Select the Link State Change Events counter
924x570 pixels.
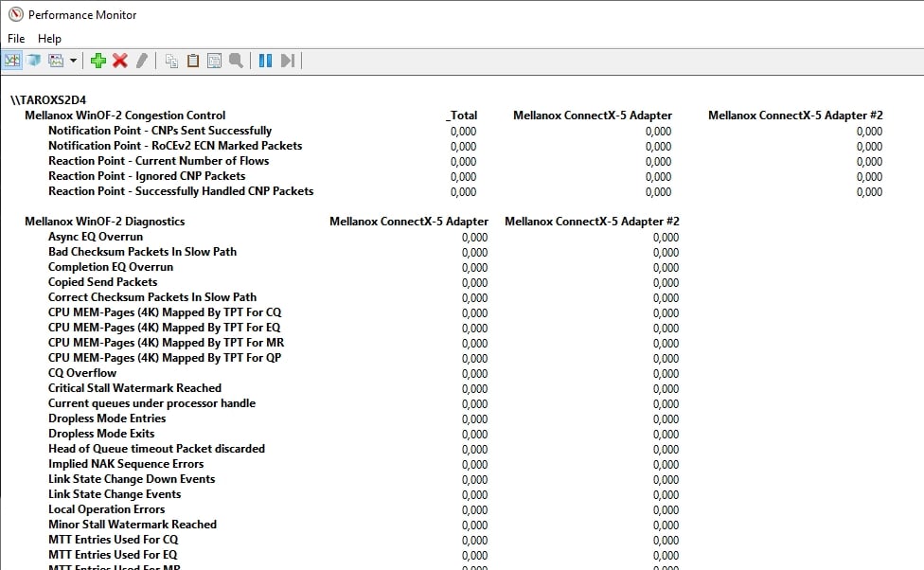[115, 494]
